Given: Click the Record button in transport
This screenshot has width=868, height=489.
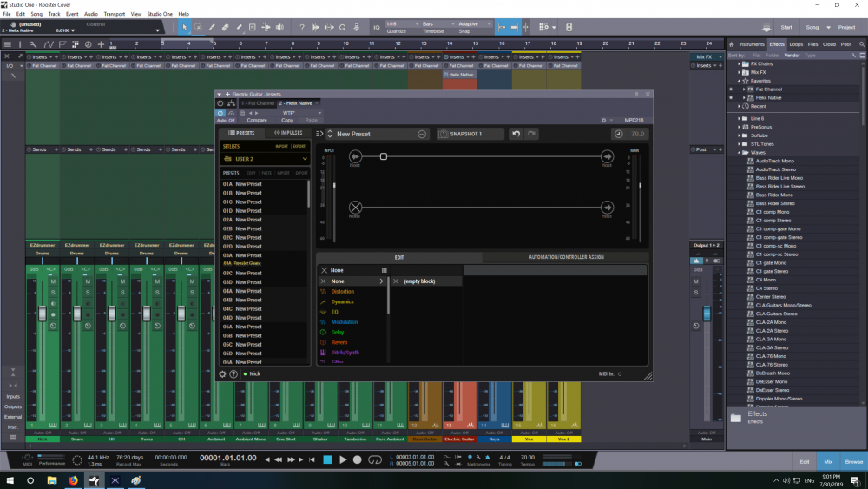Looking at the screenshot, I should (x=358, y=459).
